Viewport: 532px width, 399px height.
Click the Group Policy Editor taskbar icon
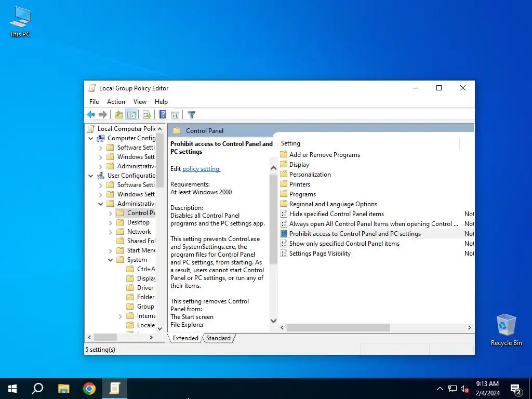click(115, 389)
